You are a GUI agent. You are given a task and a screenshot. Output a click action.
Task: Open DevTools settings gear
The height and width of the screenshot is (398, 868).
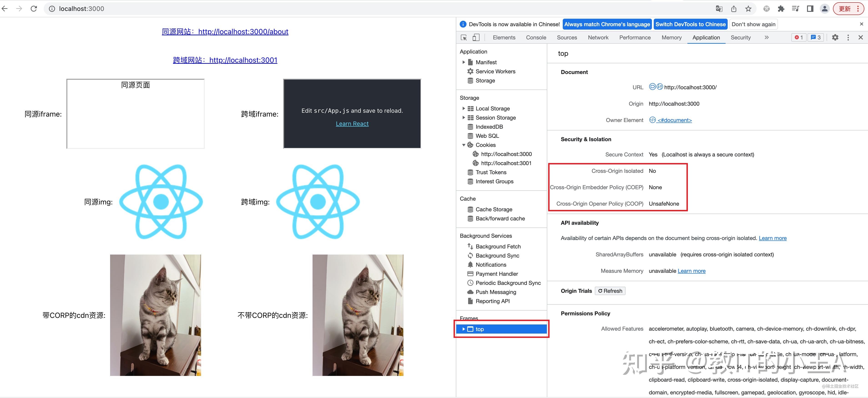[x=835, y=37]
